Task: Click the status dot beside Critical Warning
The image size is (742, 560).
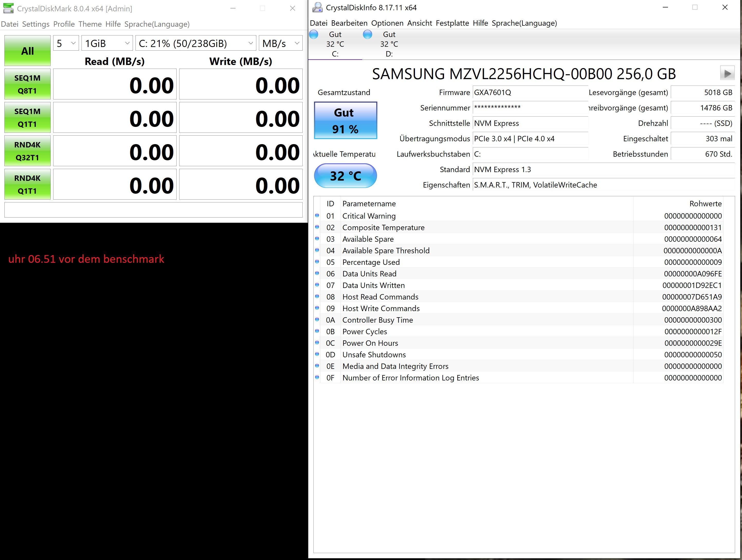Action: tap(317, 216)
